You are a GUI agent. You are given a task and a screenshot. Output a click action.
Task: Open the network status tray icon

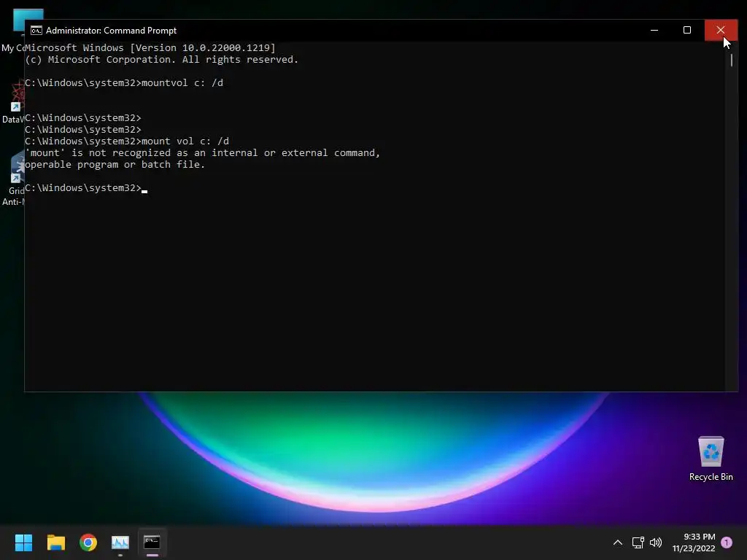tap(638, 542)
